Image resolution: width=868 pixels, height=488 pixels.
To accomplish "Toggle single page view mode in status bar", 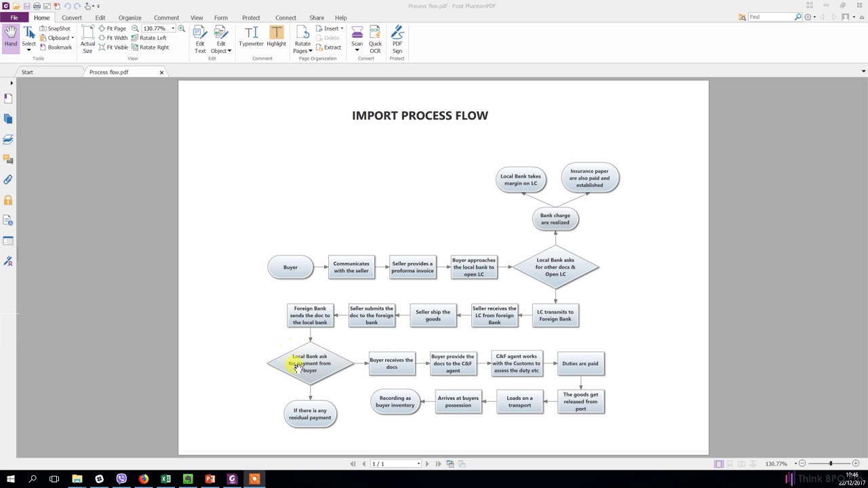I will 719,464.
